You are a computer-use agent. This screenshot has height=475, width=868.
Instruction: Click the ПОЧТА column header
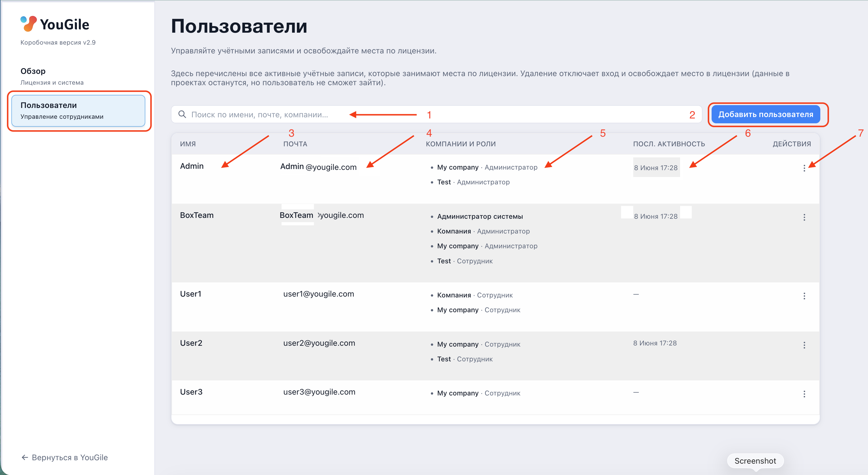[295, 144]
